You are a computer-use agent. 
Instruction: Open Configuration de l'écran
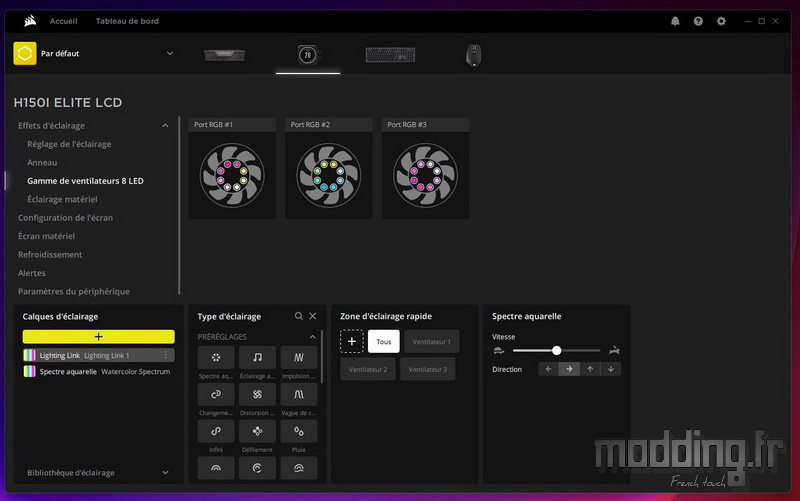65,217
